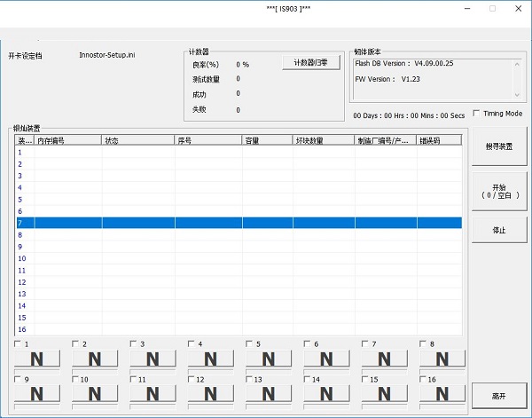Select device row 16 in the list
This screenshot has height=418, width=532.
(x=239, y=329)
